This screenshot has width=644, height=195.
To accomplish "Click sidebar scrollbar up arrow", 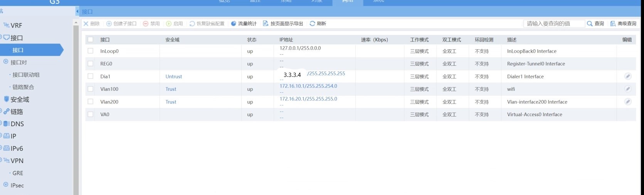I will pyautogui.click(x=76, y=23).
